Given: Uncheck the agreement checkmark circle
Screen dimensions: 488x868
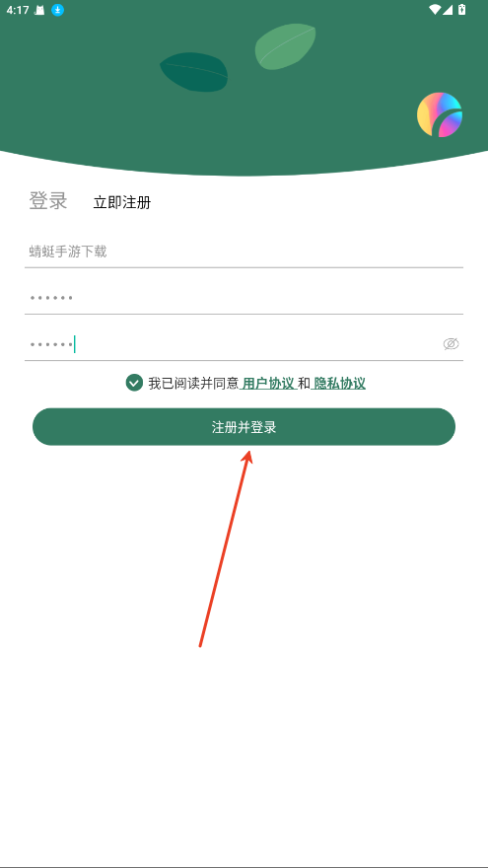Looking at the screenshot, I should point(134,383).
